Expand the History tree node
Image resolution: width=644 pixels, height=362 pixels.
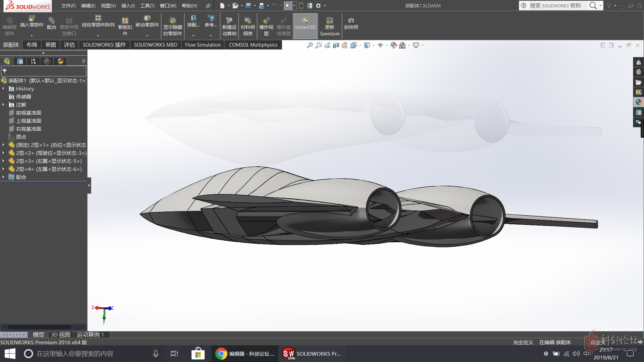[x=3, y=88]
